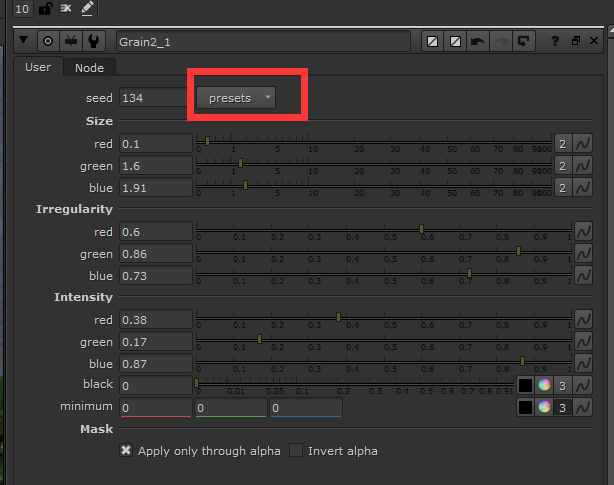Click the Irregularity blue value field
This screenshot has height=485, width=614.
click(x=155, y=276)
